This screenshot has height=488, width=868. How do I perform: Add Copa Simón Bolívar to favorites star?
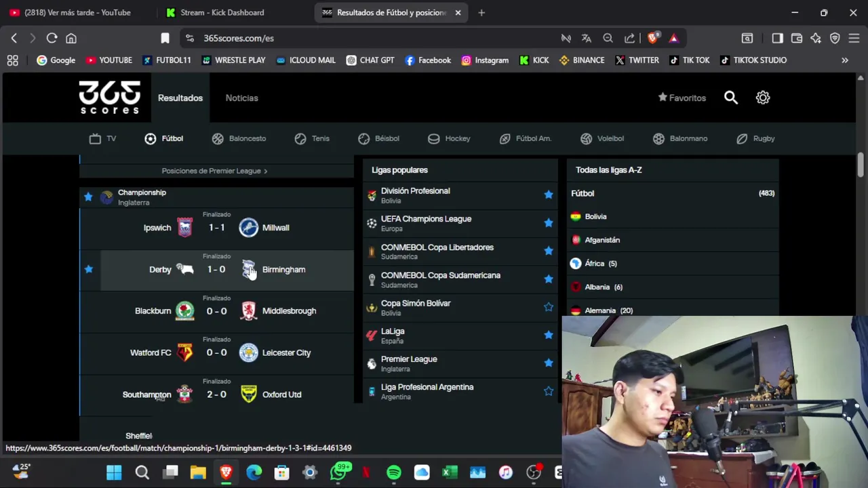tap(548, 307)
